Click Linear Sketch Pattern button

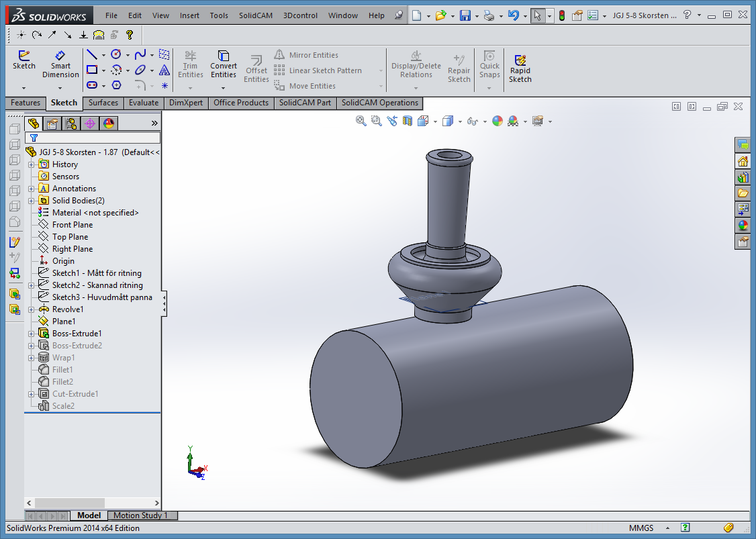coord(318,70)
